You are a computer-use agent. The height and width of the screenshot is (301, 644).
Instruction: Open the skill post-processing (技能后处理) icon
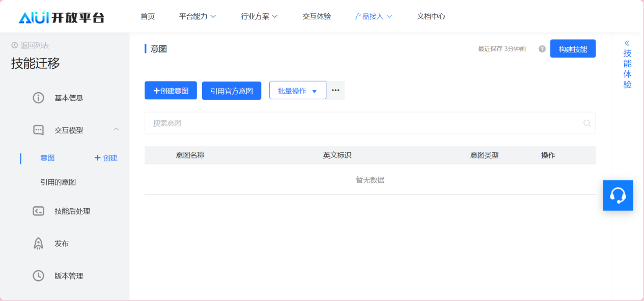38,211
